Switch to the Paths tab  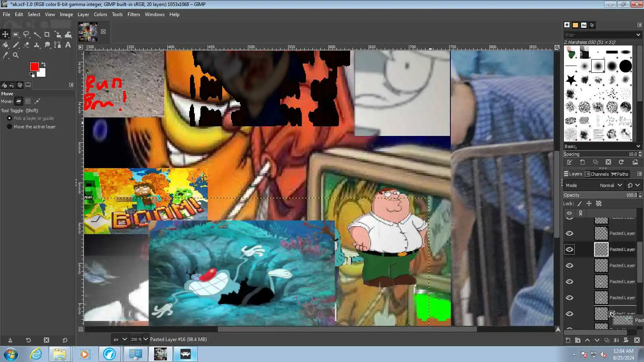point(620,174)
